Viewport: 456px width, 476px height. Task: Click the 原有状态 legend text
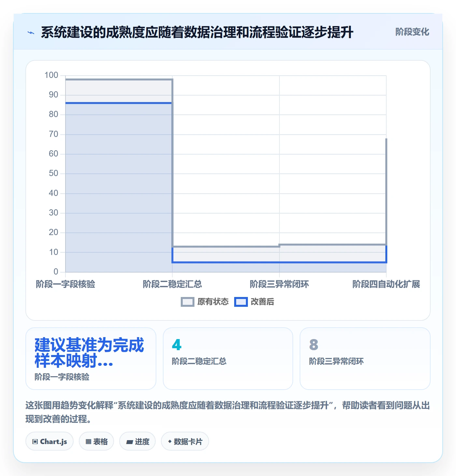pyautogui.click(x=213, y=302)
